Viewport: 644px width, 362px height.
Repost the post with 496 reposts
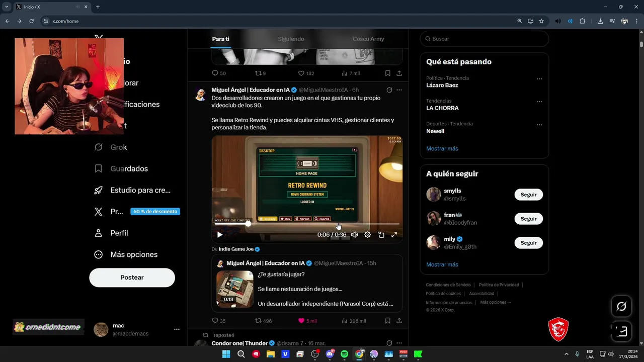(263, 321)
